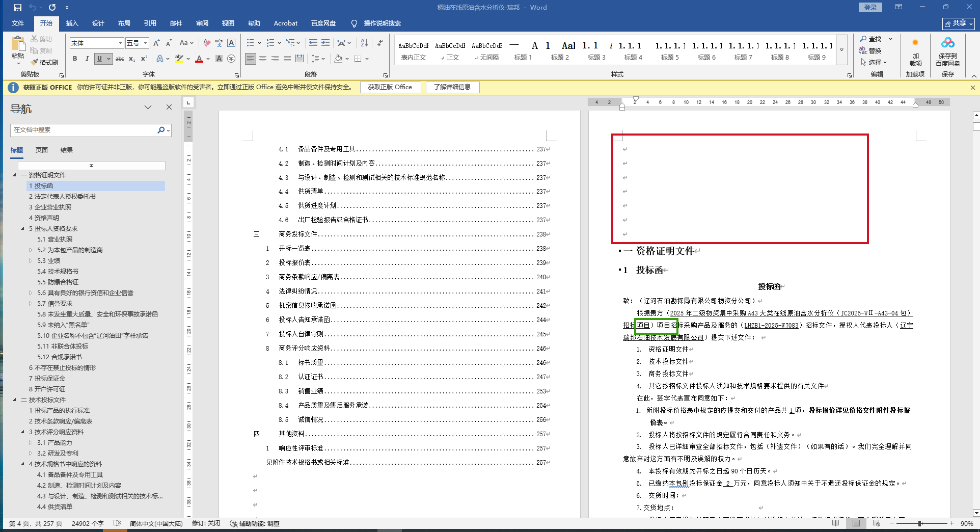The width and height of the screenshot is (980, 532).
Task: Apply distributed alignment to the paragraph
Action: [x=300, y=59]
